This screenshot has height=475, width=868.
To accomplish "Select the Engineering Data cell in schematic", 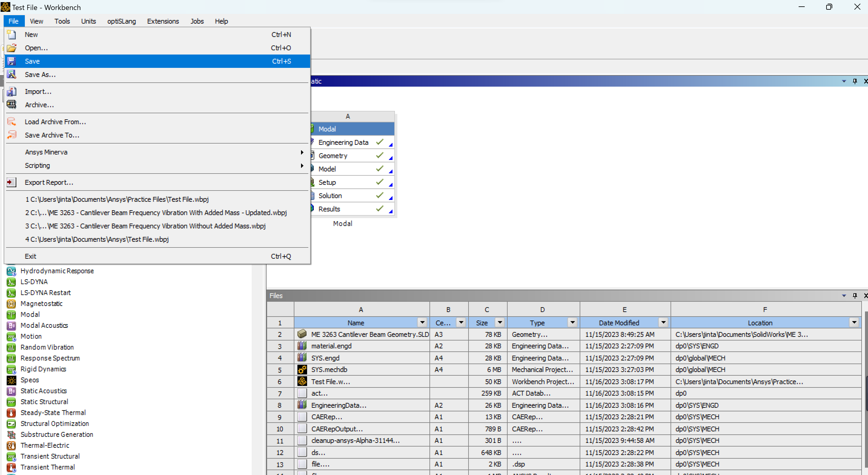I will coord(352,142).
